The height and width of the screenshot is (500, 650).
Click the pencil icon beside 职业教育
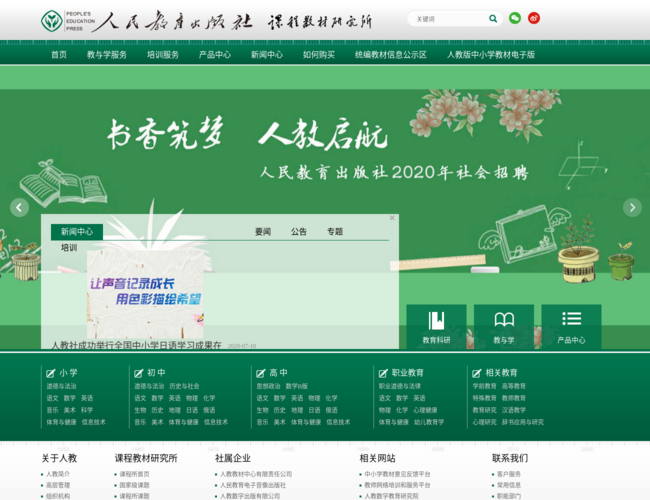(383, 373)
